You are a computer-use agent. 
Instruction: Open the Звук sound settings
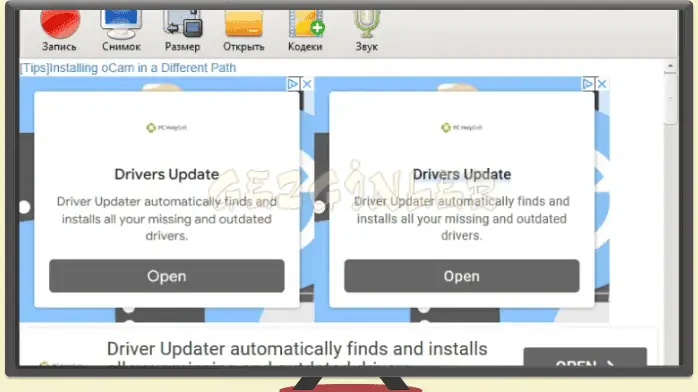(x=366, y=31)
